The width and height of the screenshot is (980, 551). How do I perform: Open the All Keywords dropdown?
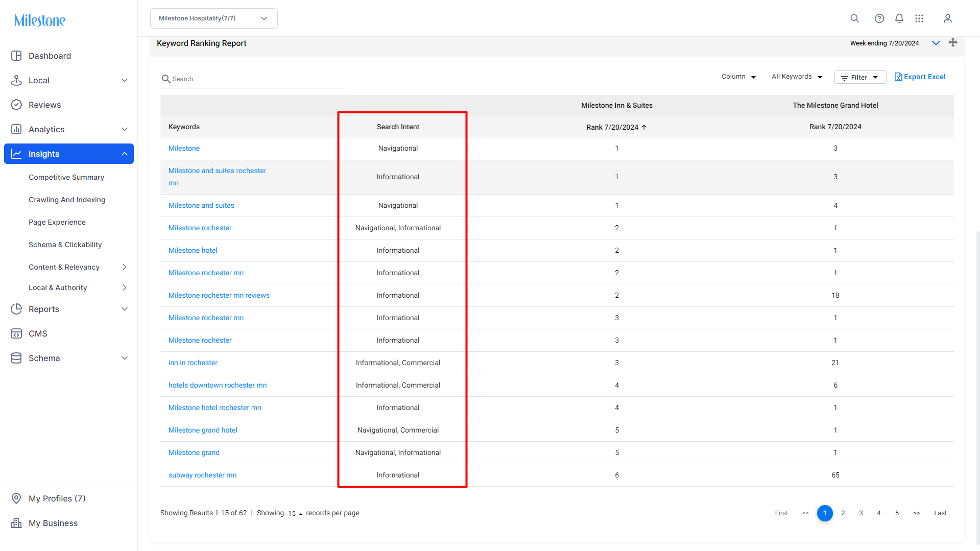[x=797, y=77]
